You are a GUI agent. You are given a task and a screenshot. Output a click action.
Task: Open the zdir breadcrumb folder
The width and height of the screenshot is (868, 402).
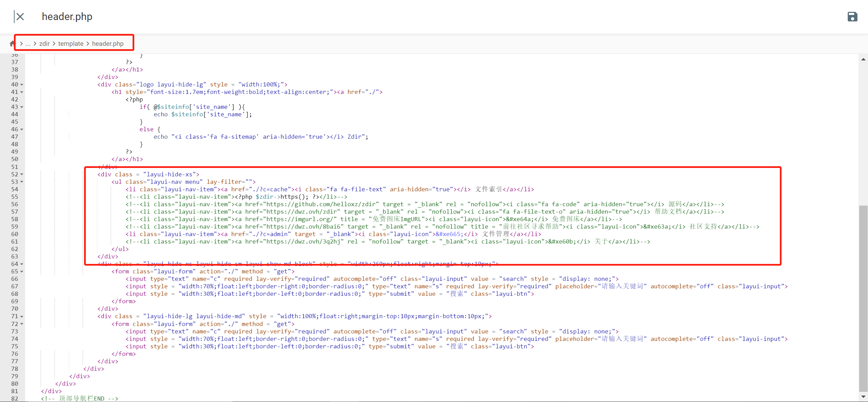(x=44, y=44)
